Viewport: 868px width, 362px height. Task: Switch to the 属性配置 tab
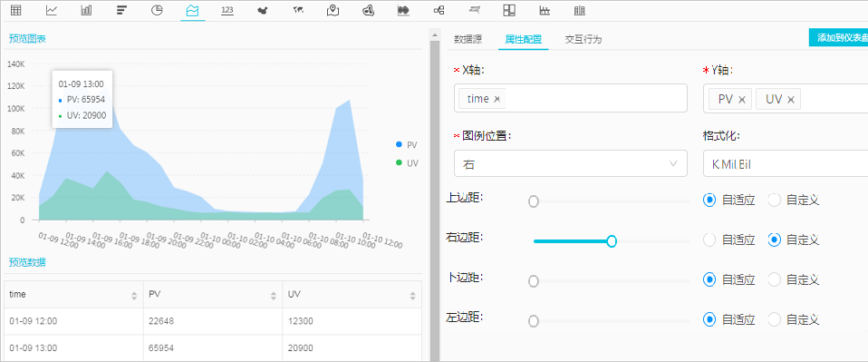pyautogui.click(x=523, y=39)
